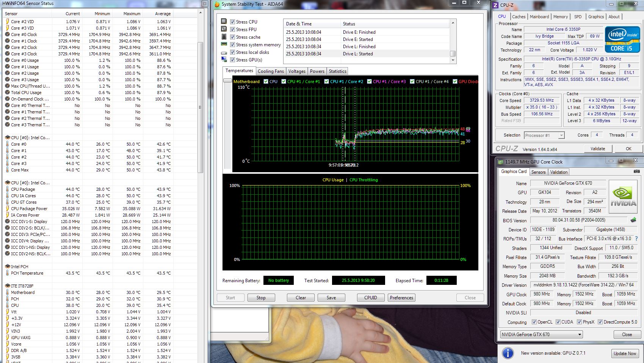Viewport: 644px width, 363px height.
Task: Click the HWiNFO vertical scrollbar thumb
Action: (x=201, y=107)
